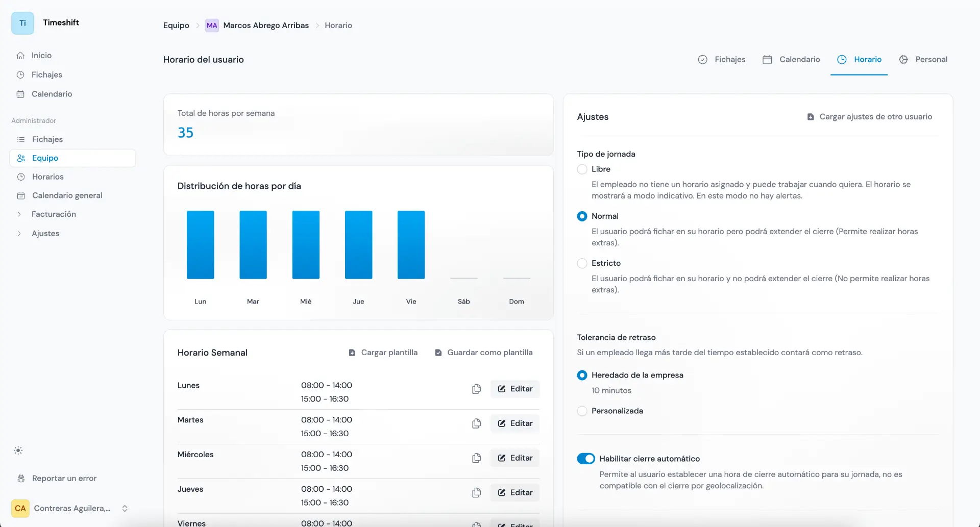
Task: Disable the automatic closing toggle
Action: 585,459
